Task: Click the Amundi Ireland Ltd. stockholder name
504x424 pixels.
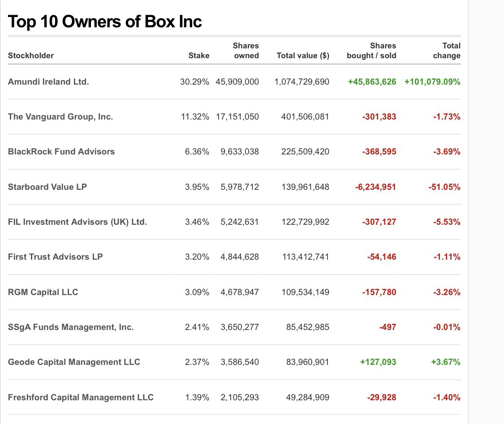Action: [48, 81]
